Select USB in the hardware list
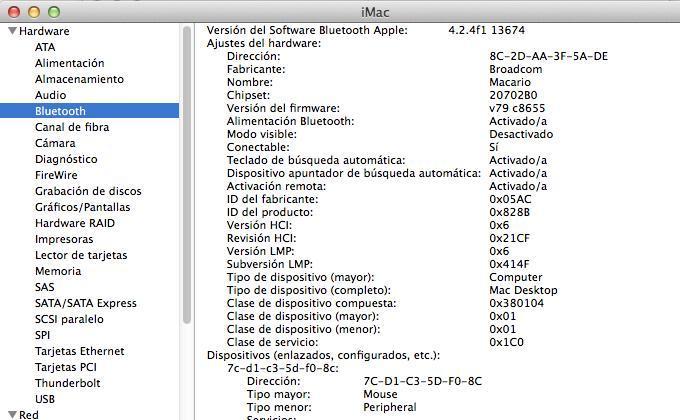Viewport: 680px width, 420px height. click(45, 399)
